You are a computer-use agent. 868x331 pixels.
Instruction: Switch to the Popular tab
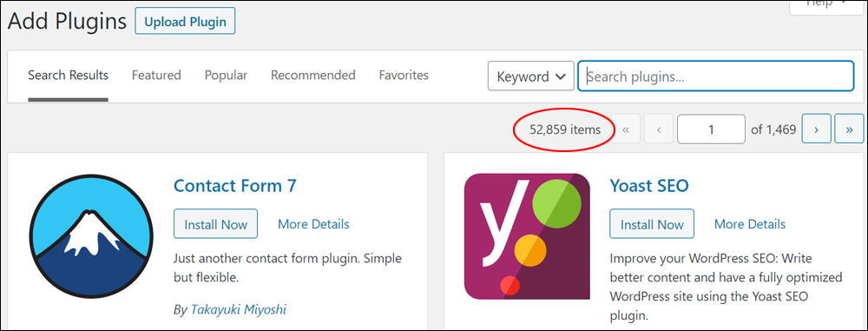click(x=226, y=75)
